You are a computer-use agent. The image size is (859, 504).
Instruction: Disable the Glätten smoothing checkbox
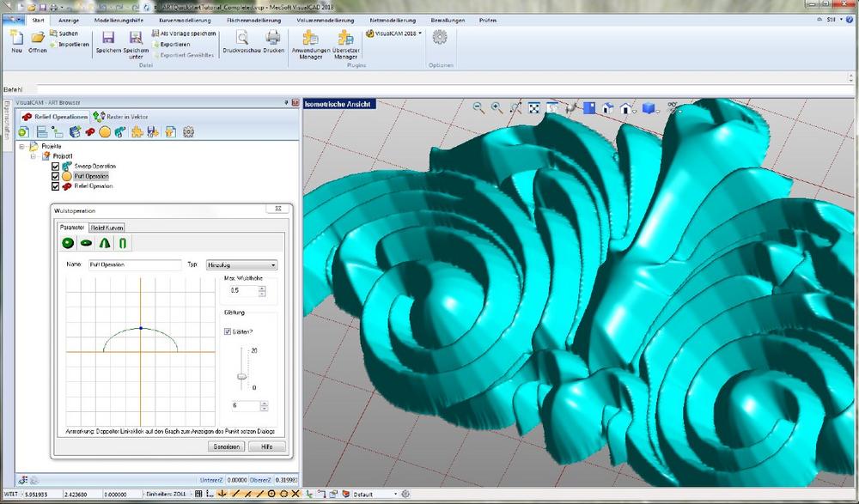(x=228, y=331)
